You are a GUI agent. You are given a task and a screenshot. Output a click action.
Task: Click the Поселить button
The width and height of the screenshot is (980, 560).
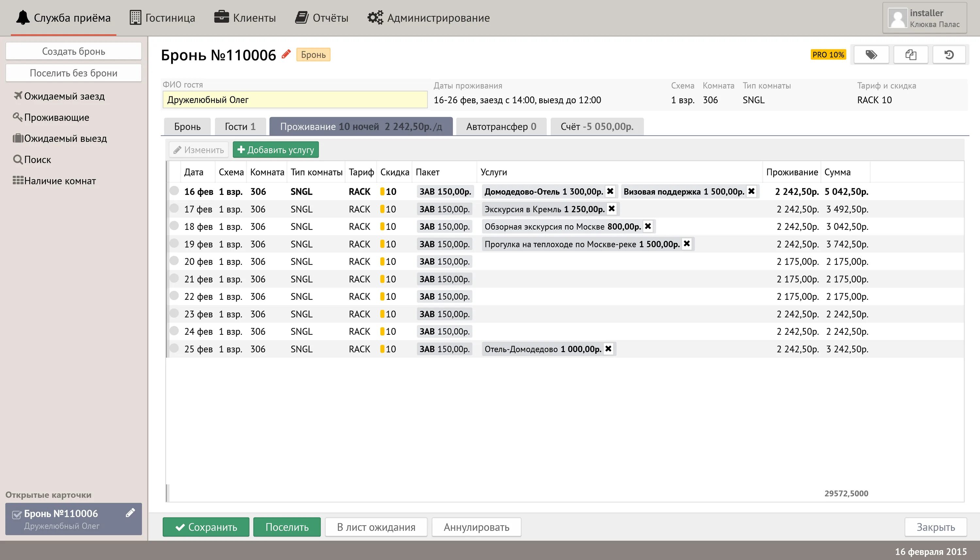pyautogui.click(x=287, y=527)
